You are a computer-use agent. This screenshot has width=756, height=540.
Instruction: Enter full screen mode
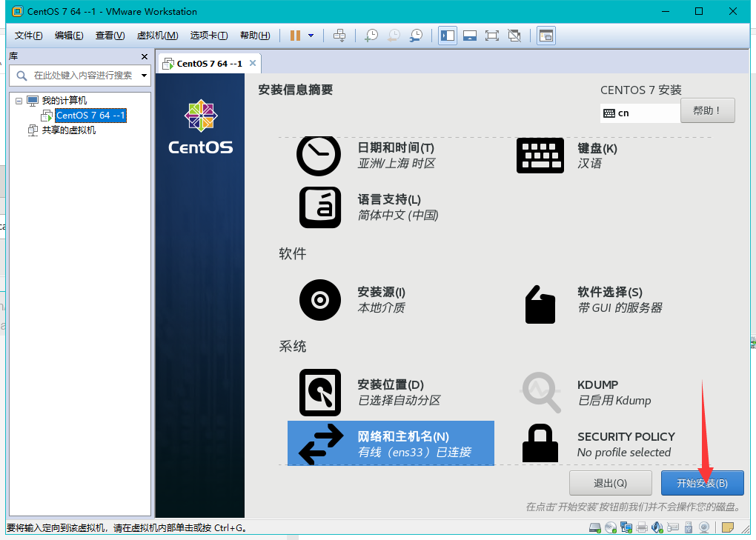[x=492, y=36]
